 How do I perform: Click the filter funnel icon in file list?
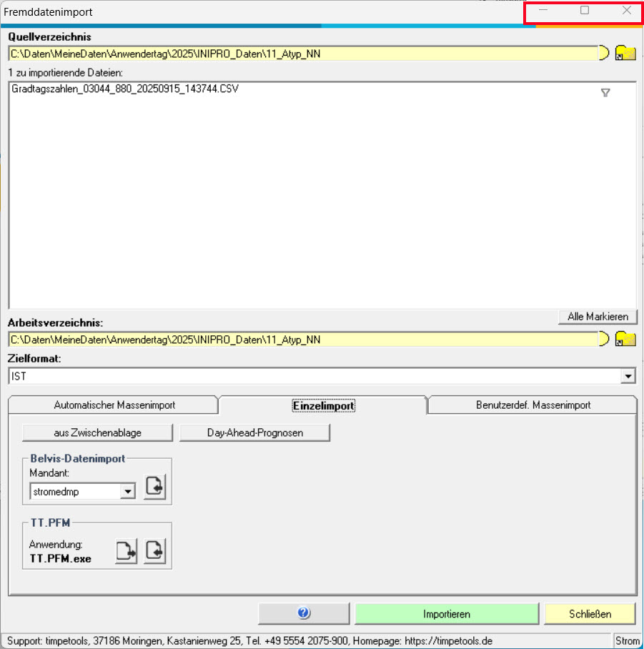[605, 93]
